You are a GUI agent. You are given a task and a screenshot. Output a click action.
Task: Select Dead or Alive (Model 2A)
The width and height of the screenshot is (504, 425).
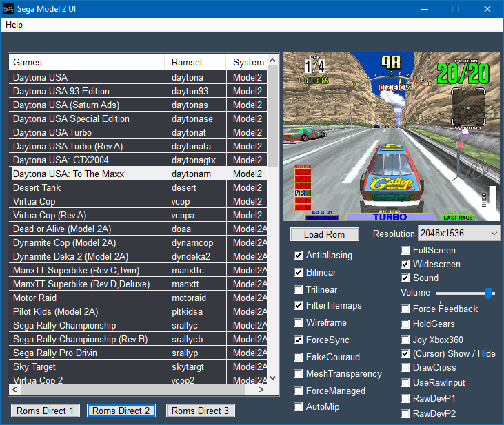pyautogui.click(x=138, y=229)
